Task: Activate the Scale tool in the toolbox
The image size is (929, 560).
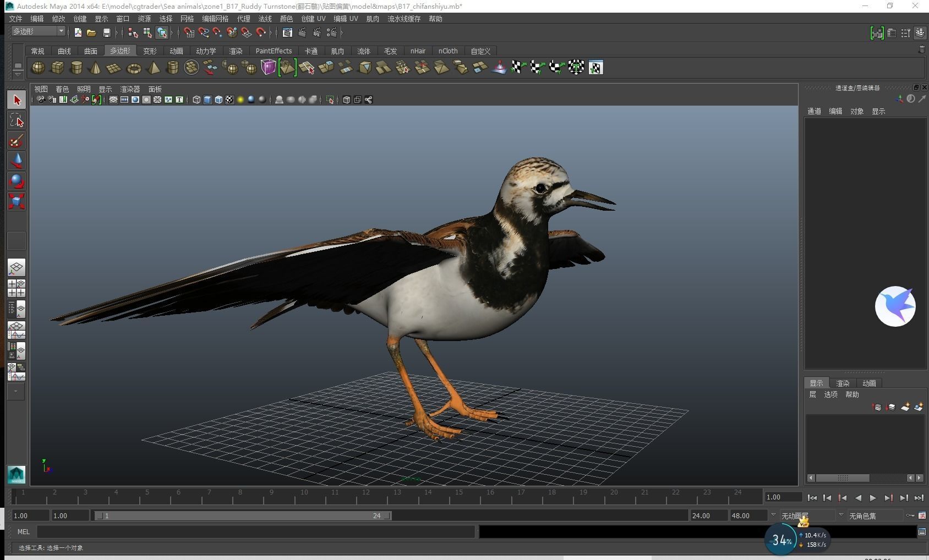Action: tap(17, 201)
